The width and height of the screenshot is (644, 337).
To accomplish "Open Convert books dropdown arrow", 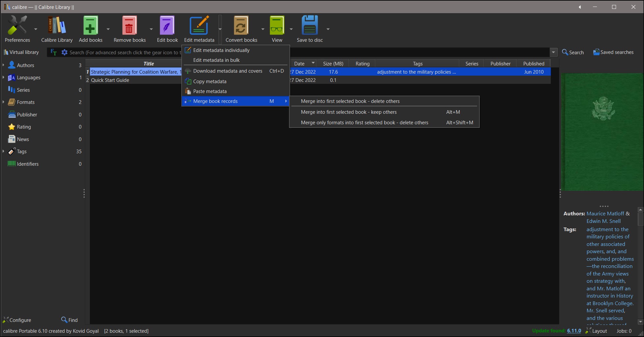I will (x=263, y=29).
